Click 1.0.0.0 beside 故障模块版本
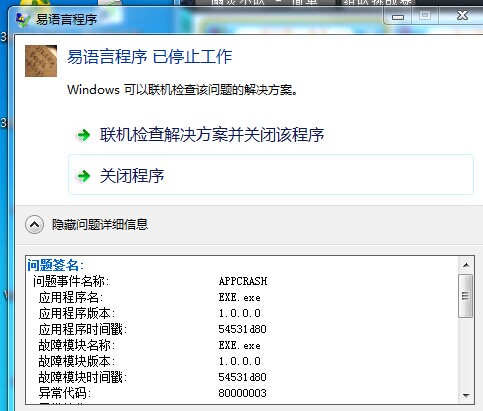 [239, 361]
